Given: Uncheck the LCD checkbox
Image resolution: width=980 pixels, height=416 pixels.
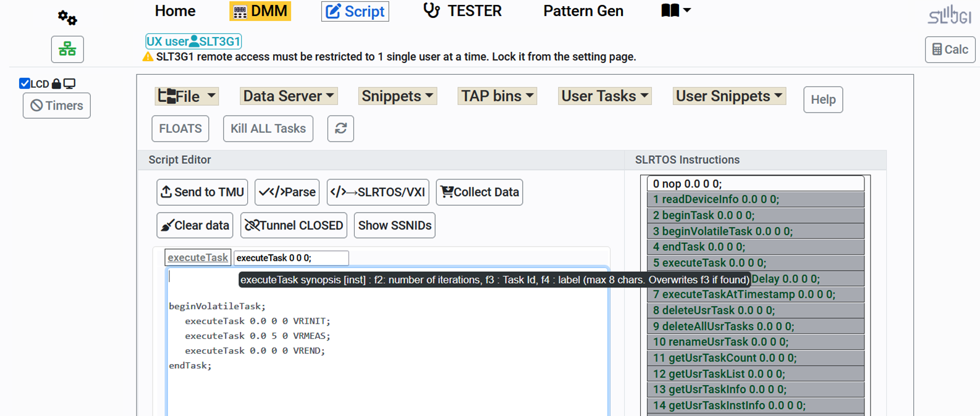Looking at the screenshot, I should point(25,83).
